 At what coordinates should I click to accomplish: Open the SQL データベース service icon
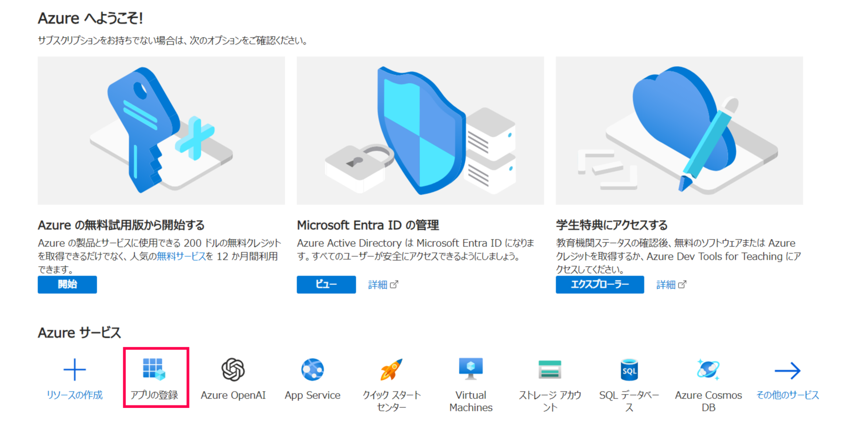[x=629, y=369]
